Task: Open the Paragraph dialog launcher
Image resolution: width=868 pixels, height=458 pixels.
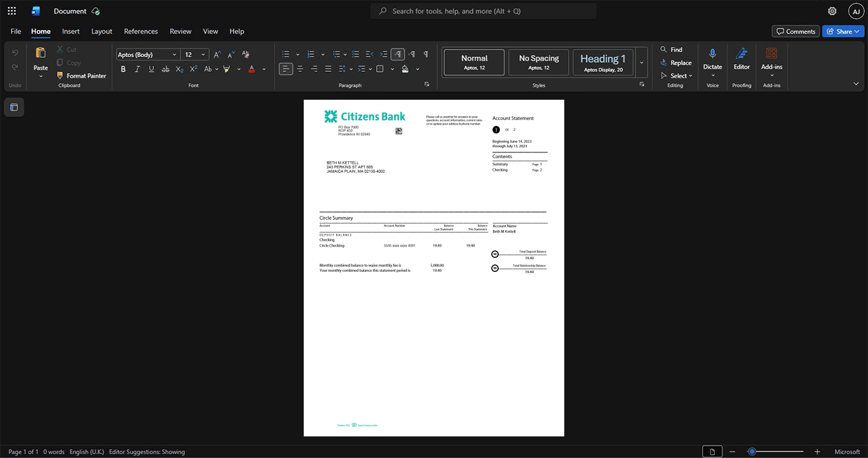Action: pyautogui.click(x=427, y=84)
